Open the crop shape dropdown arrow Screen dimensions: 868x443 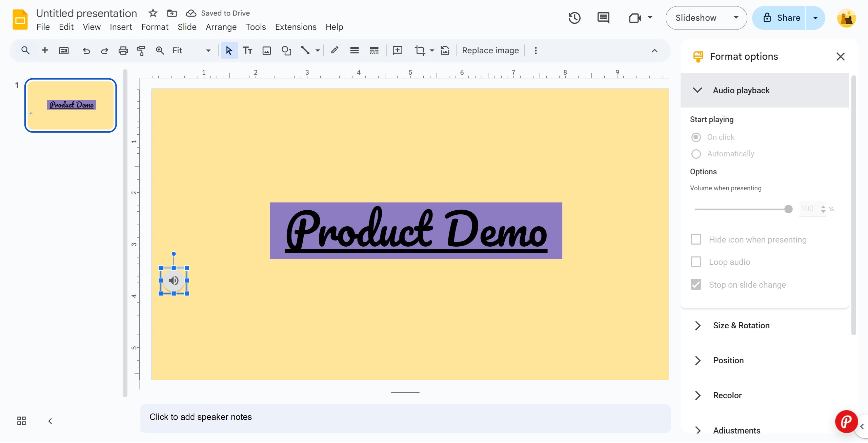[432, 51]
